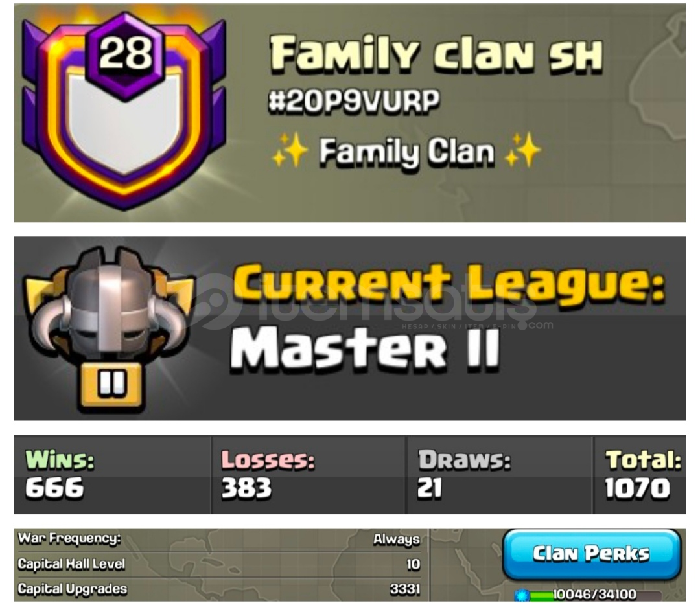The height and width of the screenshot is (603, 700).
Task: Click the Losses 383 stat cell
Action: click(309, 475)
